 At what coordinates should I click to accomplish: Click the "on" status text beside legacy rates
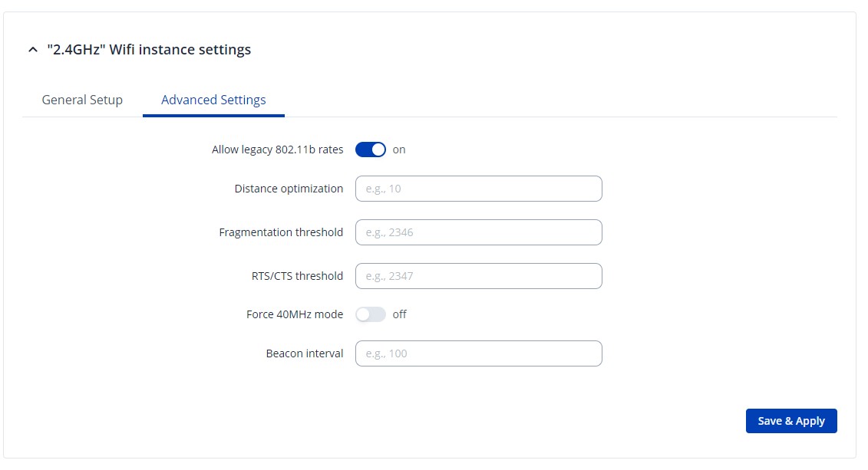(x=399, y=150)
